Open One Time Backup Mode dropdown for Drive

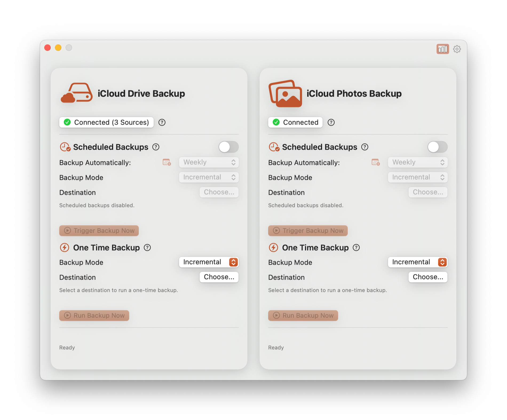point(209,262)
